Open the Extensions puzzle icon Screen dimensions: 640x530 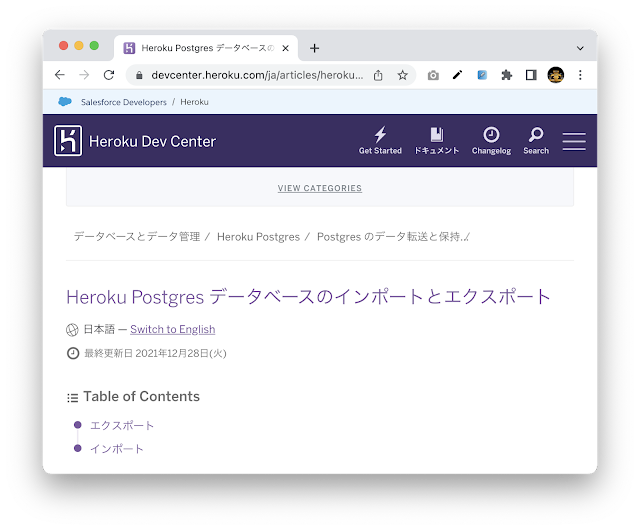click(x=507, y=75)
